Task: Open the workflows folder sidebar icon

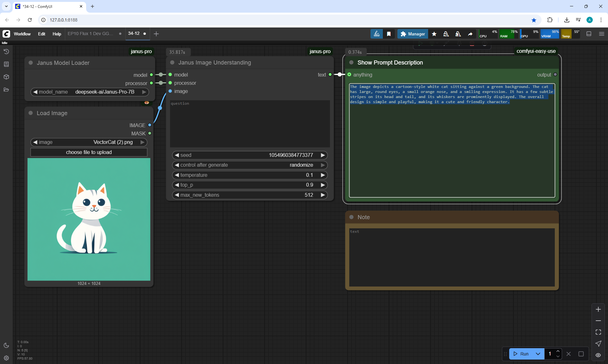Action: click(6, 90)
